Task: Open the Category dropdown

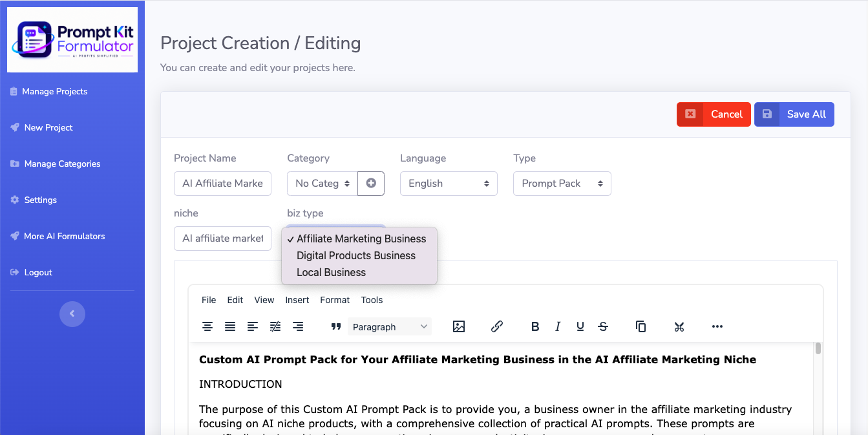Action: click(x=322, y=184)
